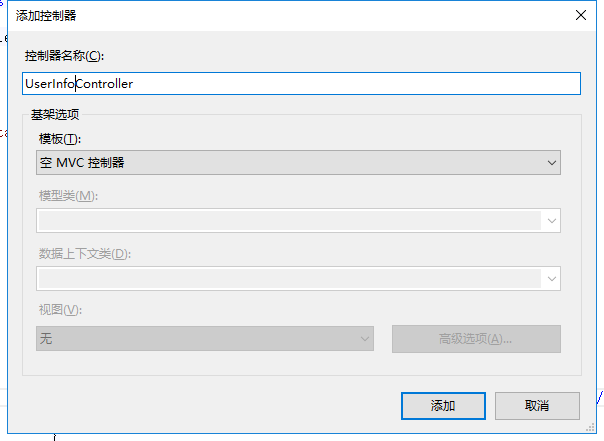Click the 基架选项 group title

tap(55, 114)
